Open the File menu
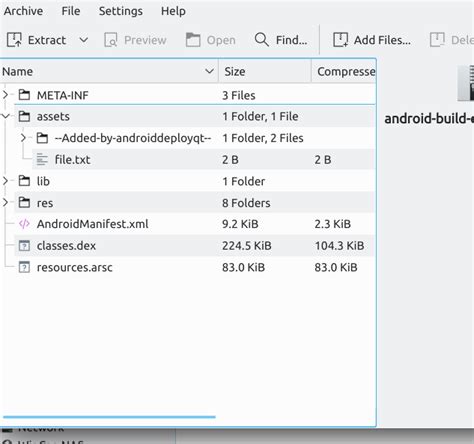474x444 pixels. coord(71,11)
